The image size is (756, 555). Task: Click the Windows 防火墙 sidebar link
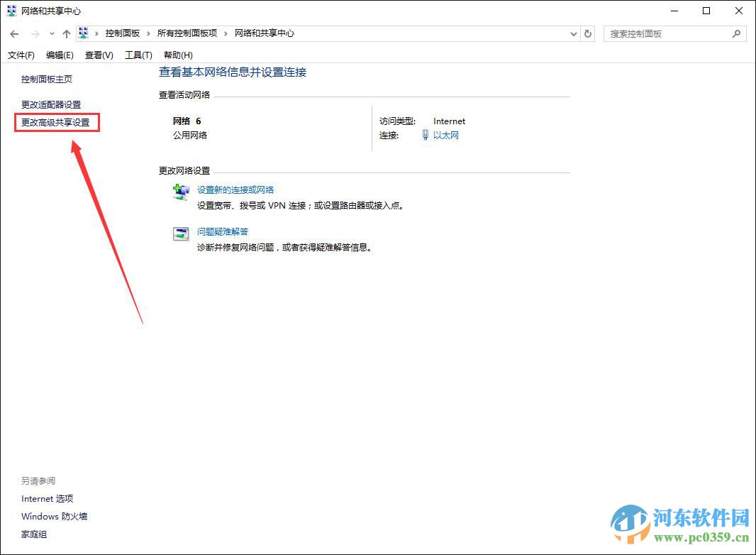pyautogui.click(x=54, y=516)
